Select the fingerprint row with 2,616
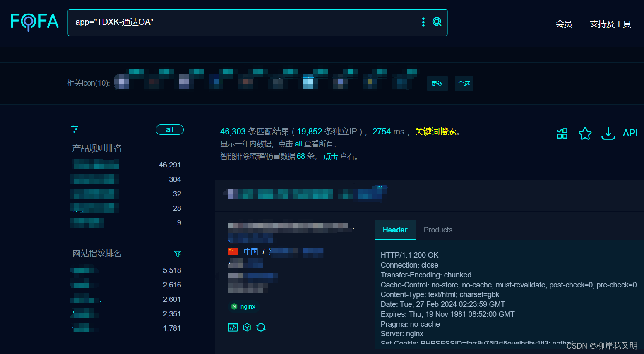 pos(126,285)
